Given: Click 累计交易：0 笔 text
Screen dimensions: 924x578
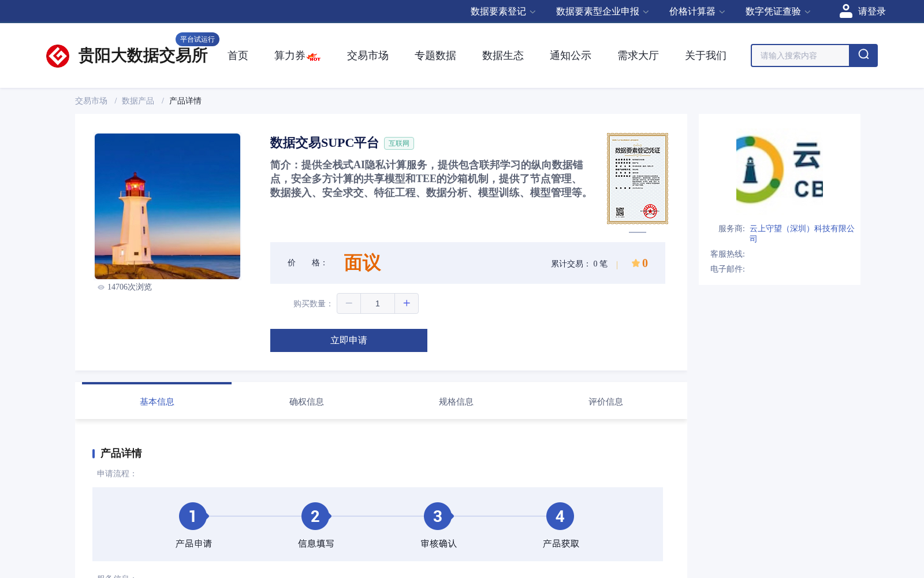Looking at the screenshot, I should pos(579,264).
